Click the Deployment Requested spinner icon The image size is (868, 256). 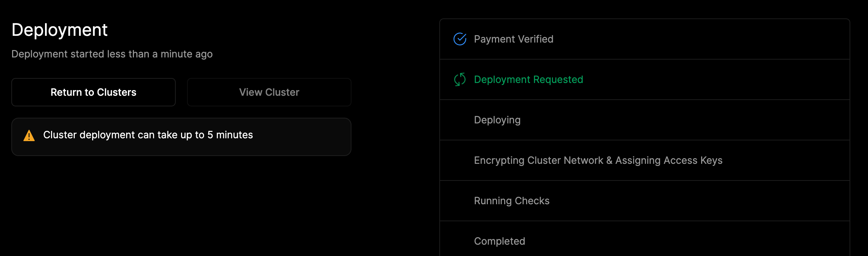[460, 79]
